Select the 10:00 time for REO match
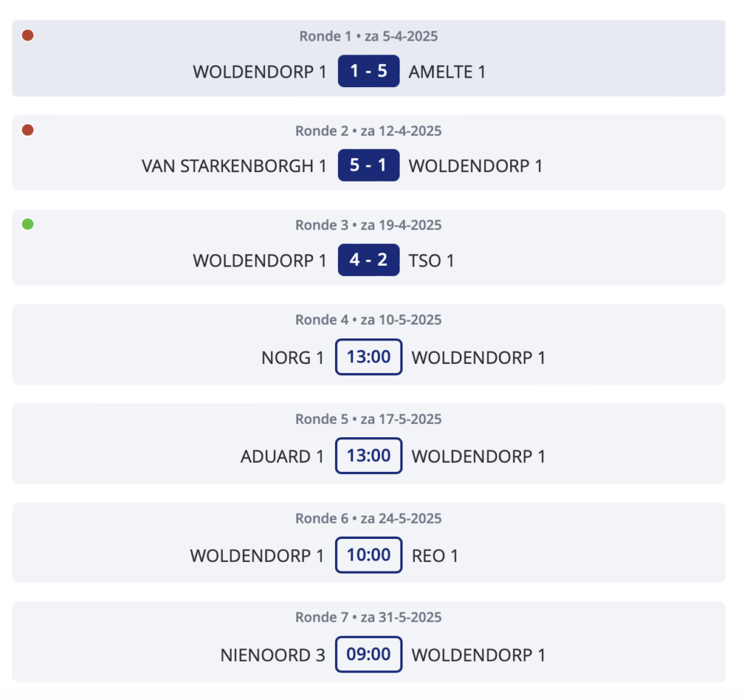Screen dimensions: 744x700 point(368,555)
